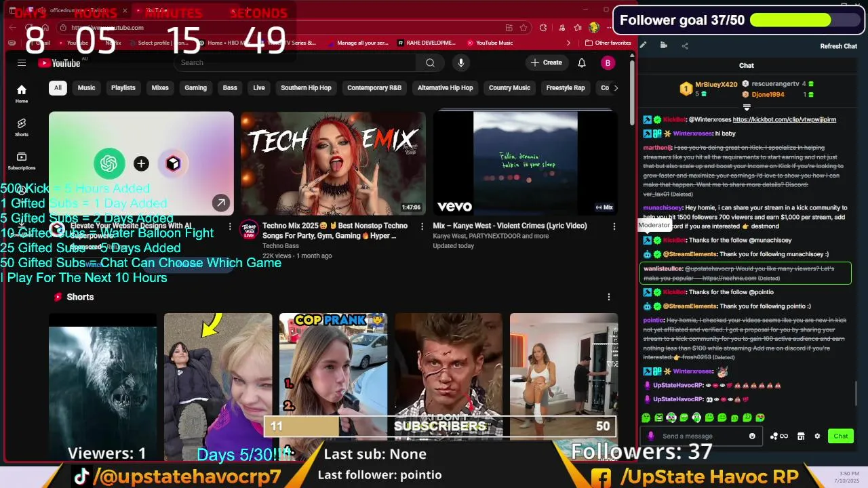Click the camera clip icon above chat
The width and height of the screenshot is (868, 488).
[x=664, y=45]
